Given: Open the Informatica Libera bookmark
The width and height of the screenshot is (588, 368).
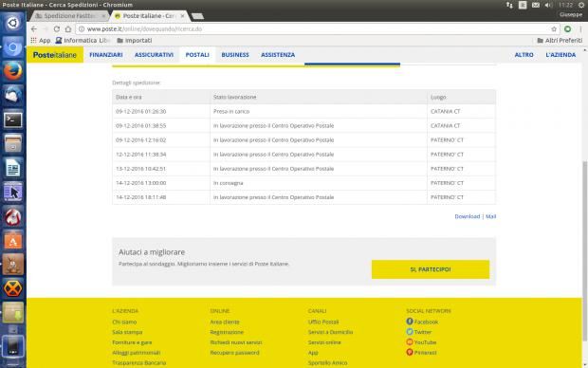Looking at the screenshot, I should pyautogui.click(x=83, y=40).
